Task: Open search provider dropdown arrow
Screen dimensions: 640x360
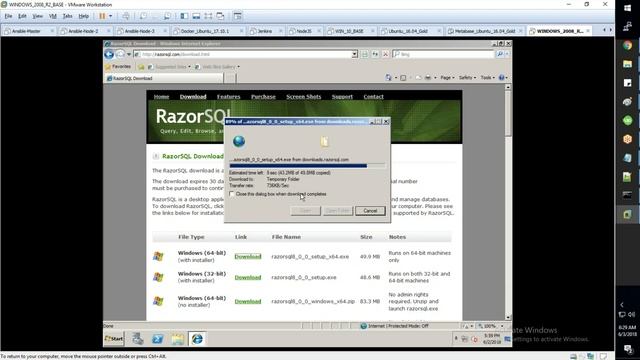Action: (x=507, y=54)
